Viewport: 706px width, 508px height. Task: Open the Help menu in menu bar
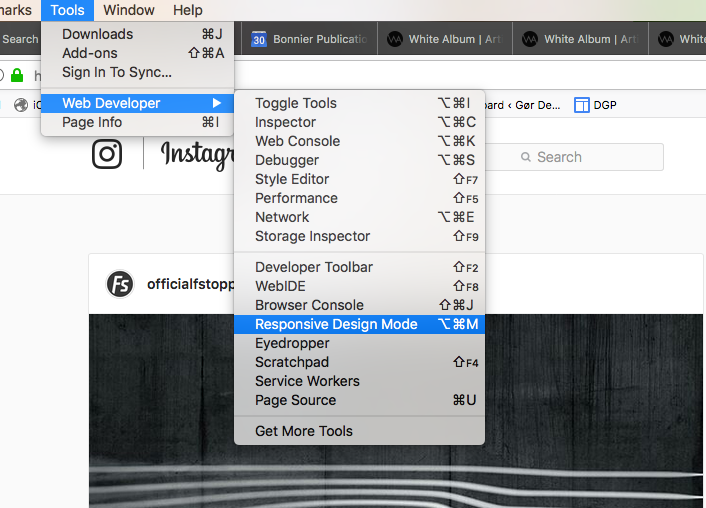(188, 10)
